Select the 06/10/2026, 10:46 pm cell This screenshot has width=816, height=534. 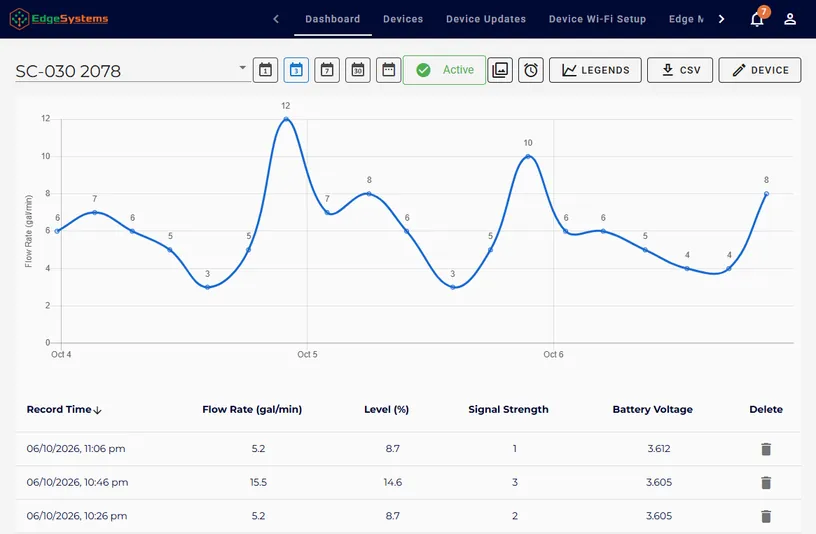pyautogui.click(x=77, y=482)
